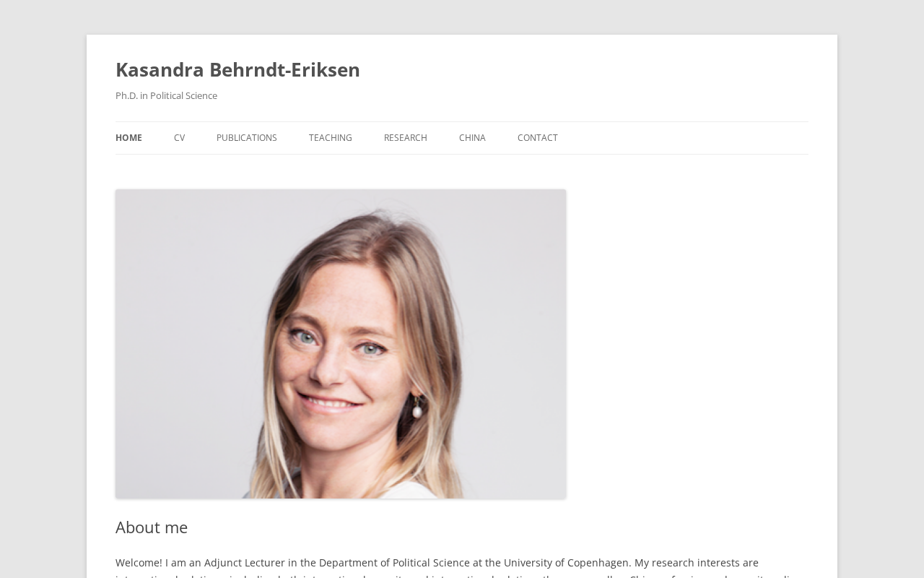Click the Ph.D. in Political Science tagline
Image resolution: width=924 pixels, height=578 pixels.
point(166,95)
